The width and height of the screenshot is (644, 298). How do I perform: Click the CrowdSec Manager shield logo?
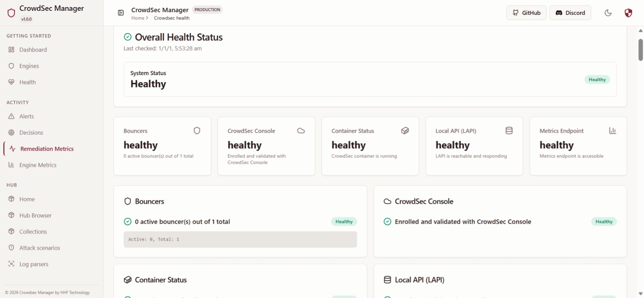pos(11,13)
